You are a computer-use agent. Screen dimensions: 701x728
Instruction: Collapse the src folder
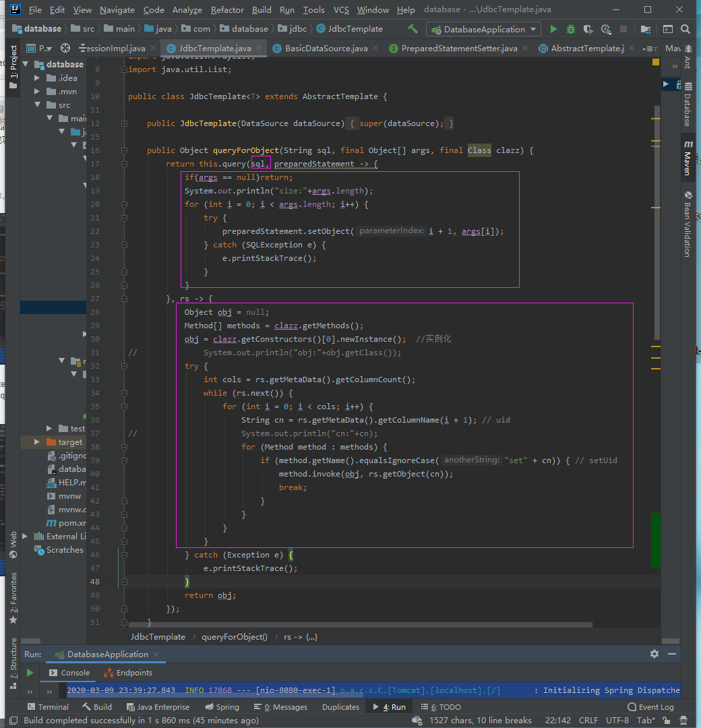tap(37, 105)
